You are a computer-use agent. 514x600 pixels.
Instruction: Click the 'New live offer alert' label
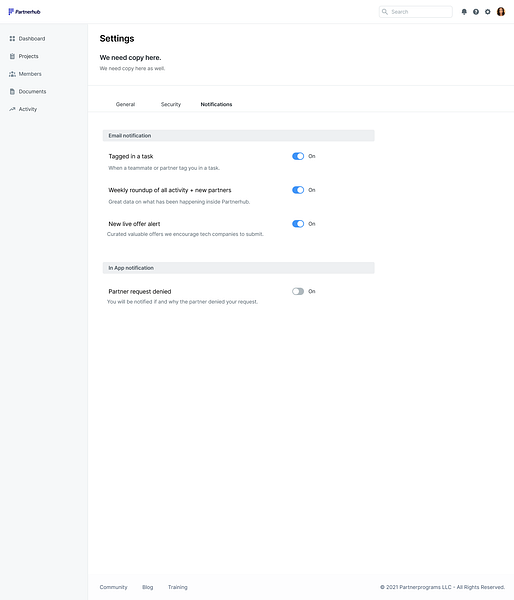(x=134, y=224)
